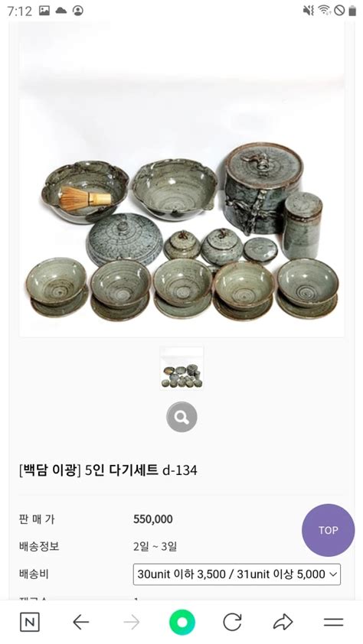Image resolution: width=363 pixels, height=644 pixels.
Task: Reload the page with refresh icon
Action: point(232,623)
